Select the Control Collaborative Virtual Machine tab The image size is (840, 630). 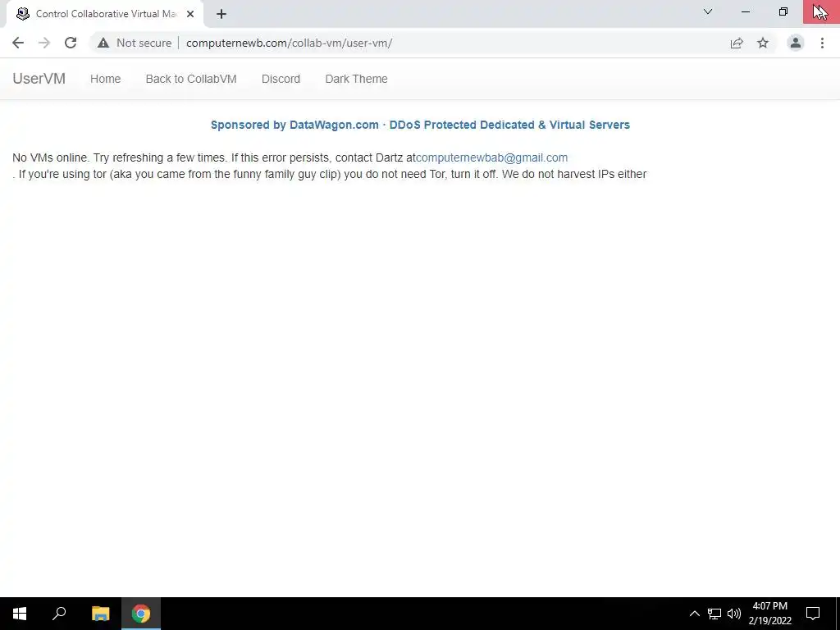[x=105, y=14]
